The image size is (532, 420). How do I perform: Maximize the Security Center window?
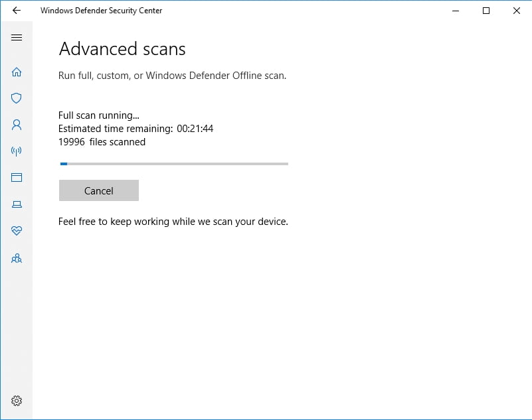click(x=486, y=11)
